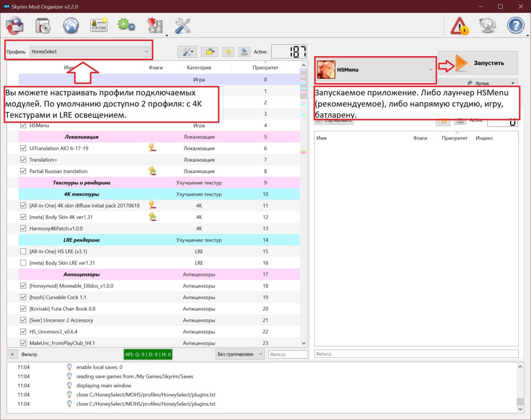The image size is (531, 420).
Task: Click the mod list vertical scrollbar thumb
Action: click(x=303, y=83)
